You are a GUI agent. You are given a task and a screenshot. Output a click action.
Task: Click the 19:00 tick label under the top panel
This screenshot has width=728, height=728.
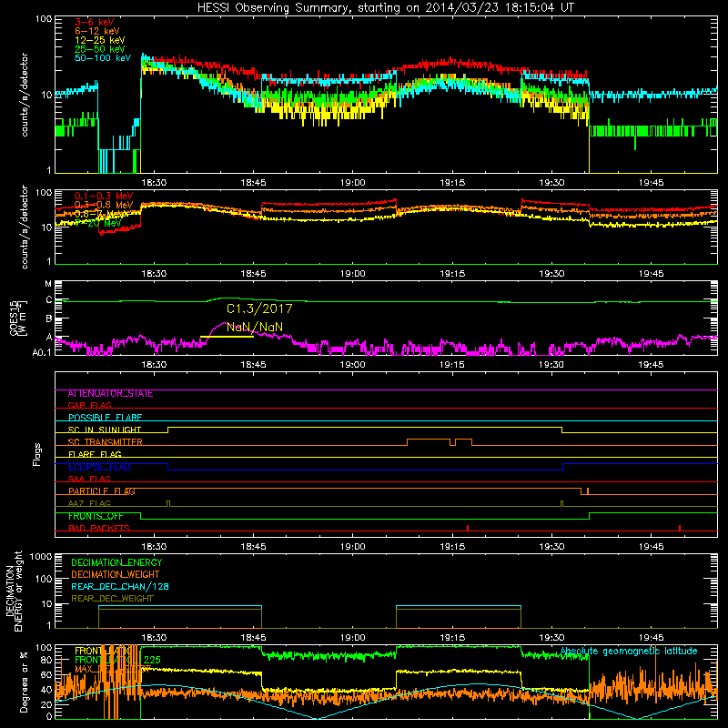(x=353, y=183)
